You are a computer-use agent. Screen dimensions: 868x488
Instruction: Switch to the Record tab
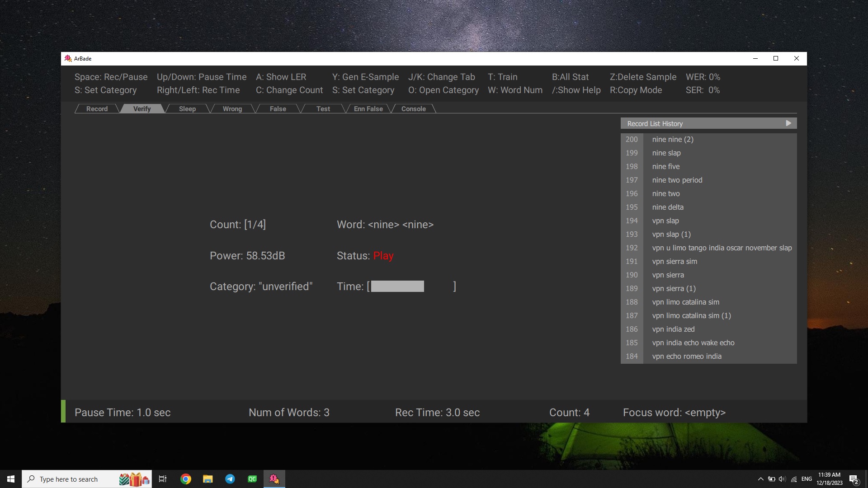coord(97,109)
